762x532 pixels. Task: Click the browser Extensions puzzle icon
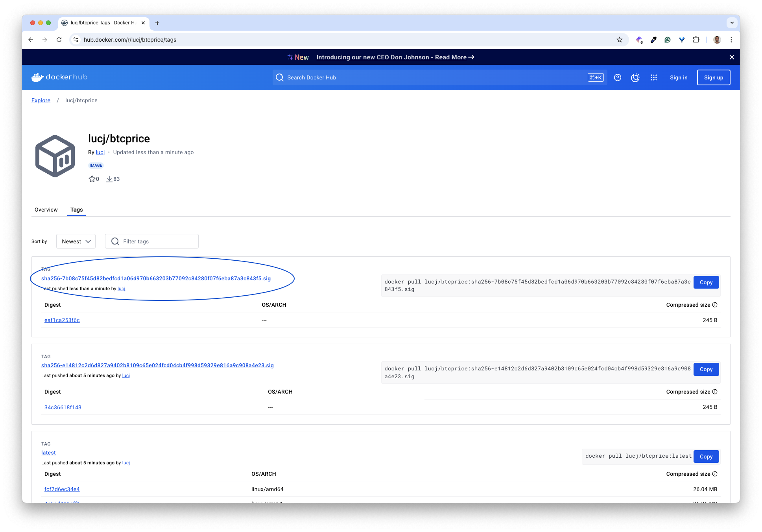[x=696, y=40]
